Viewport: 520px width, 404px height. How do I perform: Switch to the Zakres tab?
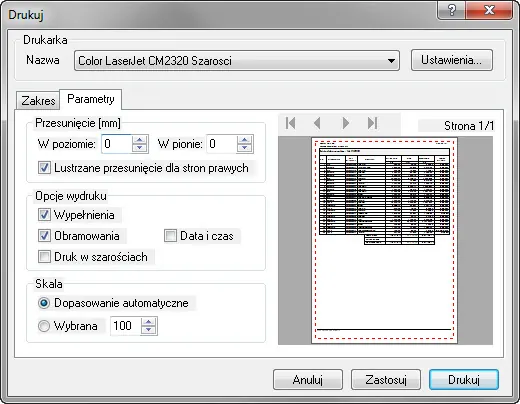(38, 100)
